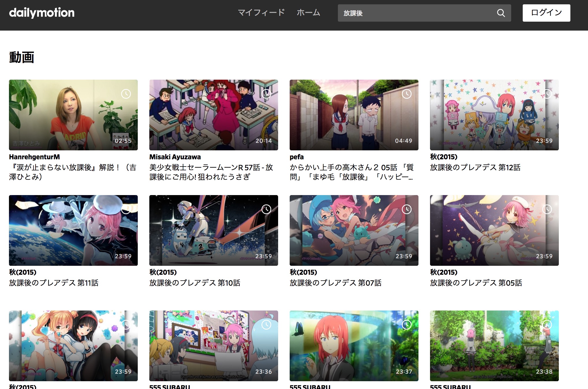Click watch later clock on プレアデス 第05話
588x389 pixels.
[x=547, y=209]
